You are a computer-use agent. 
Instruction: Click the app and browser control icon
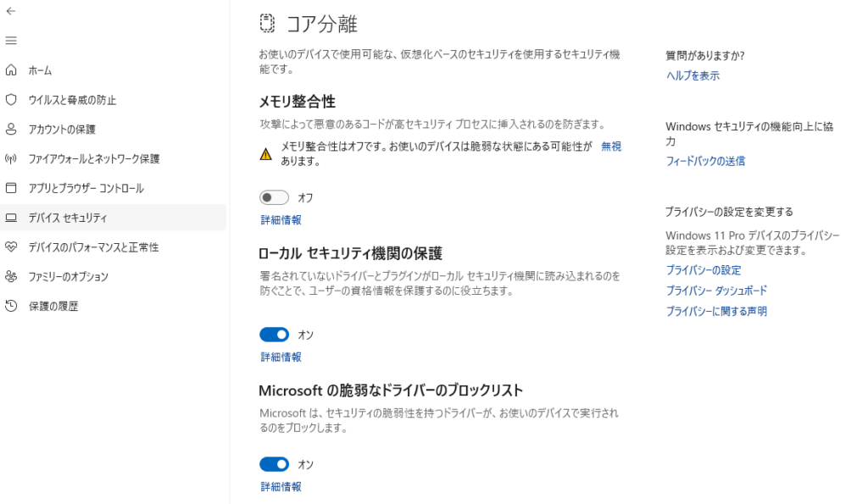pos(11,188)
